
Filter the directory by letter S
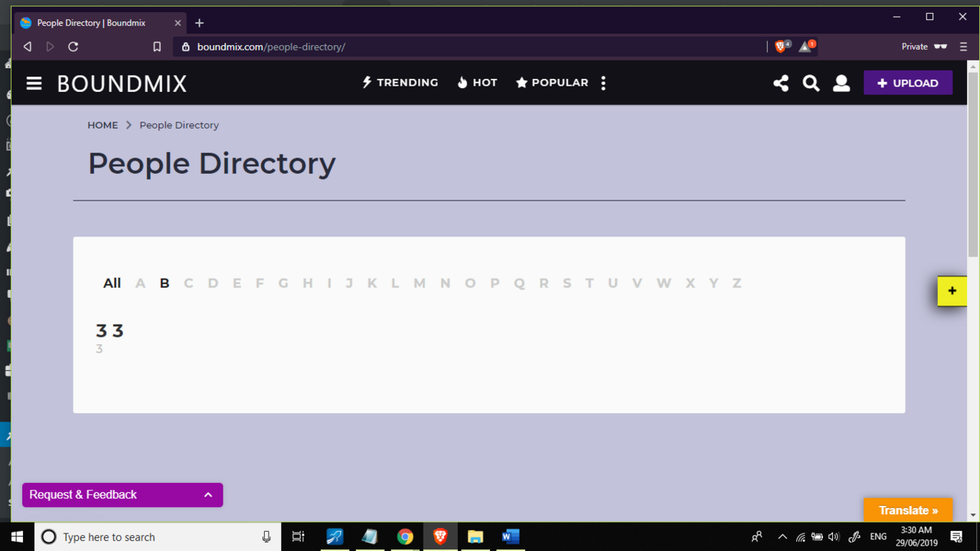coord(567,283)
